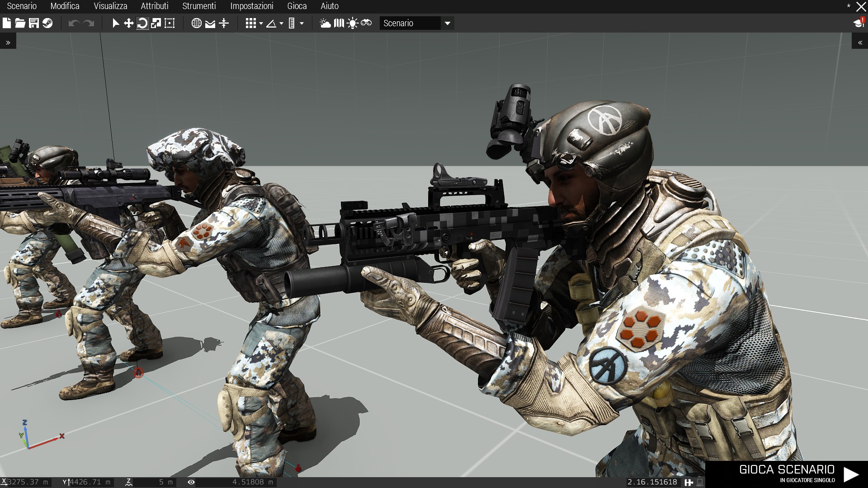
Task: Publish to Steam Workshop icon
Action: pos(47,23)
